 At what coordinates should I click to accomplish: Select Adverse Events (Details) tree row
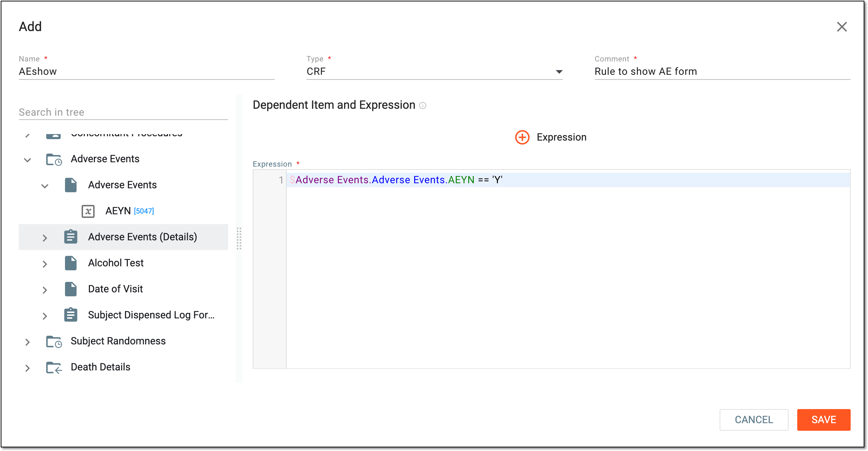point(123,237)
